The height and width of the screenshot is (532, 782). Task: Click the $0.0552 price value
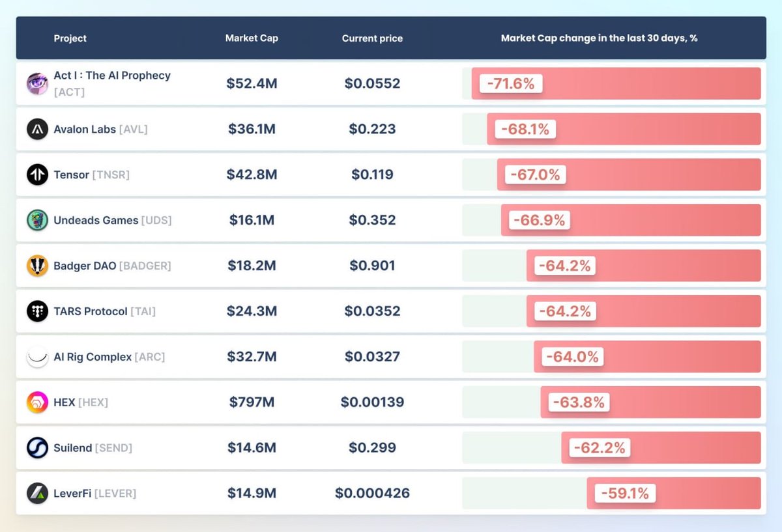(x=372, y=83)
